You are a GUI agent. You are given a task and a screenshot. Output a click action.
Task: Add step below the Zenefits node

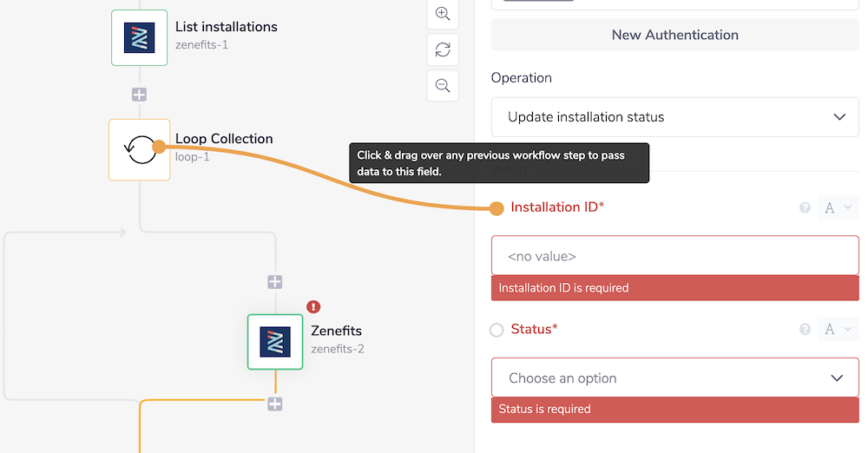[275, 404]
